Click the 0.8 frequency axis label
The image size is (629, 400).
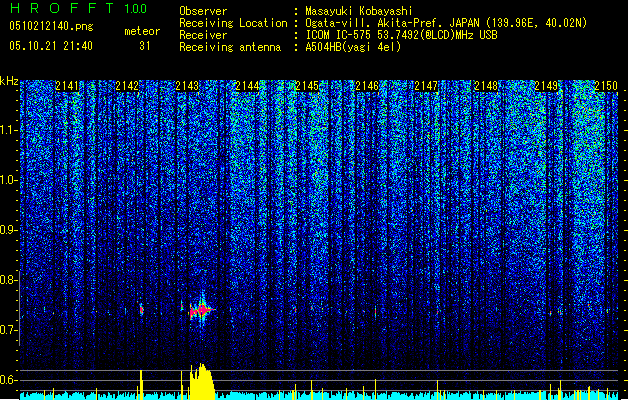tap(8, 280)
